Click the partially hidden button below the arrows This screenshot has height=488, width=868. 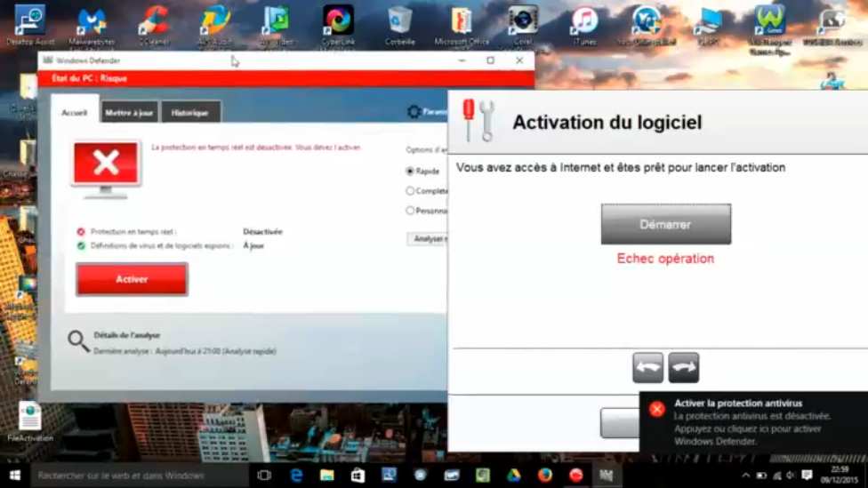(x=620, y=423)
